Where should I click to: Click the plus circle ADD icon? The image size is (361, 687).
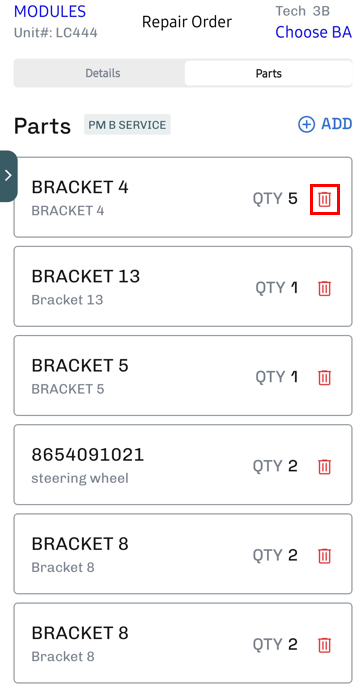pos(306,124)
